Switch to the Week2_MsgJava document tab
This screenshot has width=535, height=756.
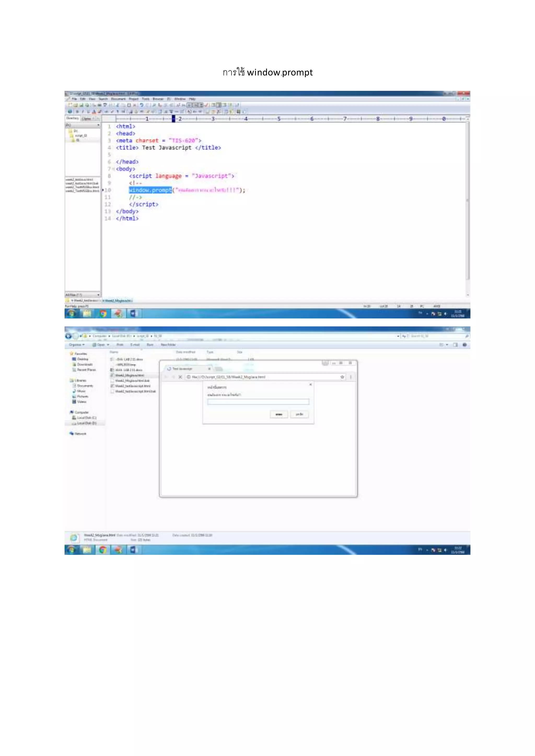117,301
